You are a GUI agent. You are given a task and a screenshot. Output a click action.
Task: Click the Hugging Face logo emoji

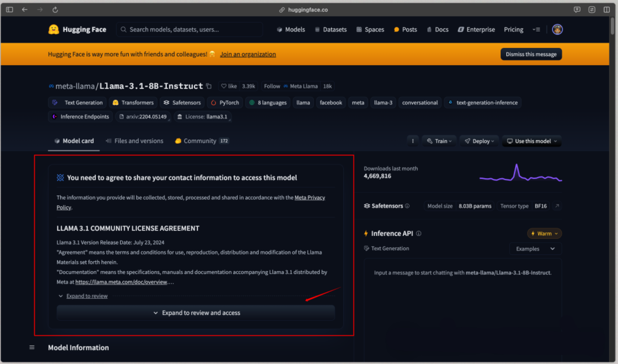(54, 29)
